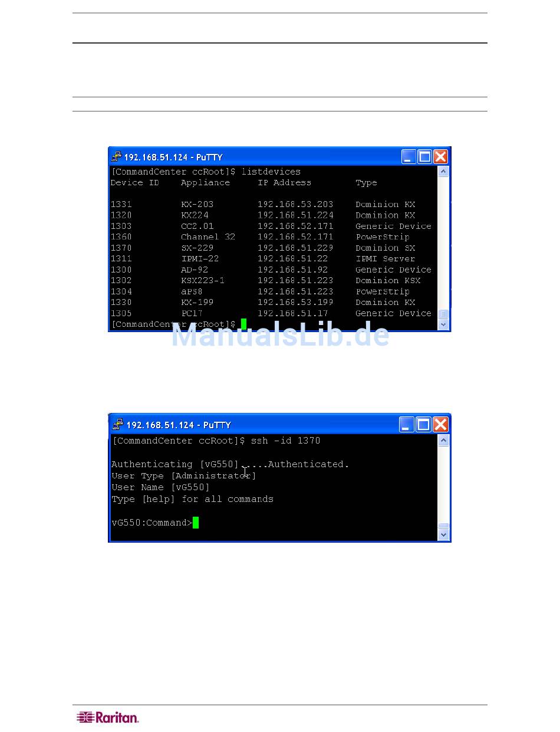
Task: Click scroll up arrow in lower terminal
Action: tap(444, 440)
